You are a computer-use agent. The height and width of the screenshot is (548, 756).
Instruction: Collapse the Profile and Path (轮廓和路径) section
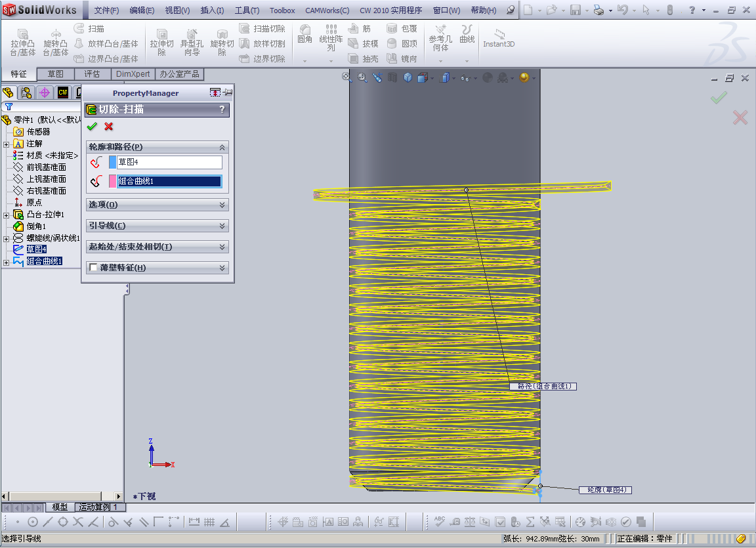[222, 147]
